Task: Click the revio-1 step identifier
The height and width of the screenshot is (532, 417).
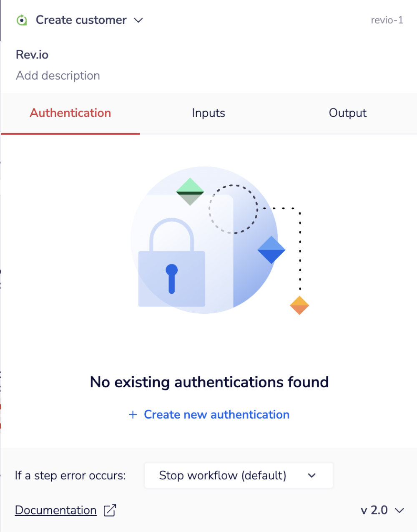Action: pyautogui.click(x=387, y=20)
